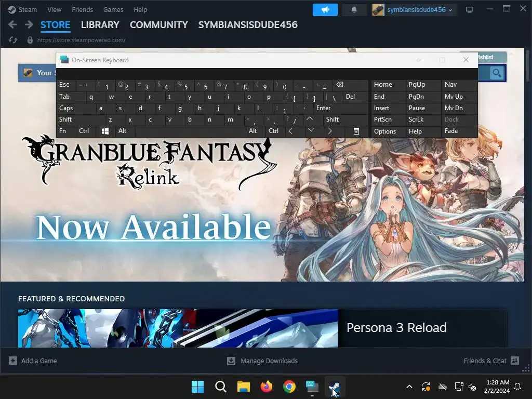Click the Steam announcements megaphone button

coord(325,10)
